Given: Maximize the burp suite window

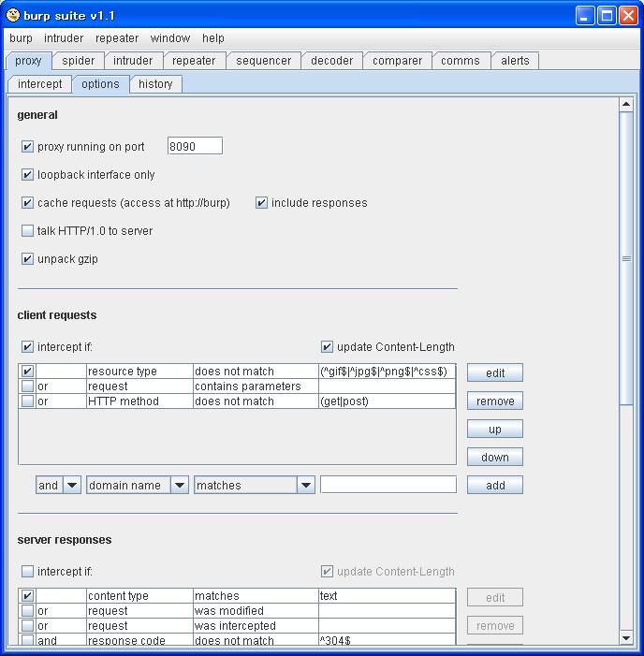Looking at the screenshot, I should tap(607, 16).
